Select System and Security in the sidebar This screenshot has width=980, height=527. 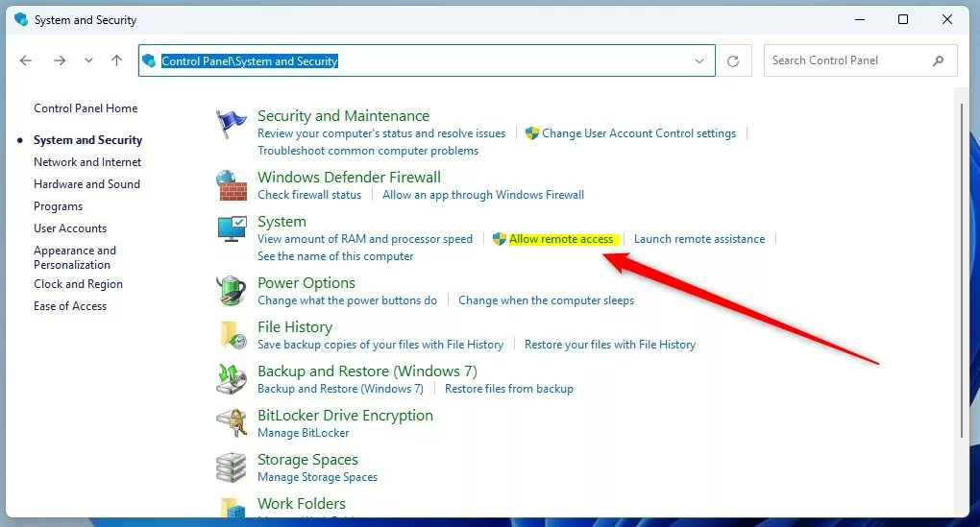click(88, 140)
